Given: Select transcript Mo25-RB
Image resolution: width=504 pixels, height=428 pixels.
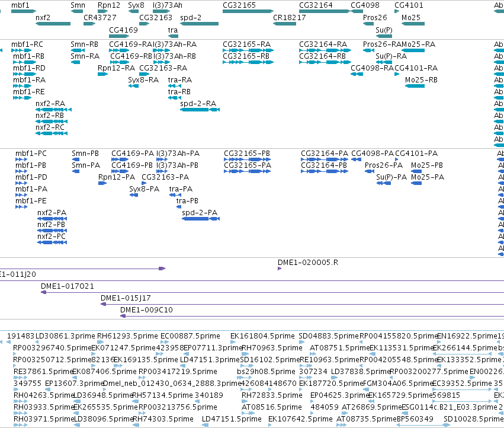Looking at the screenshot, I should (421, 80).
